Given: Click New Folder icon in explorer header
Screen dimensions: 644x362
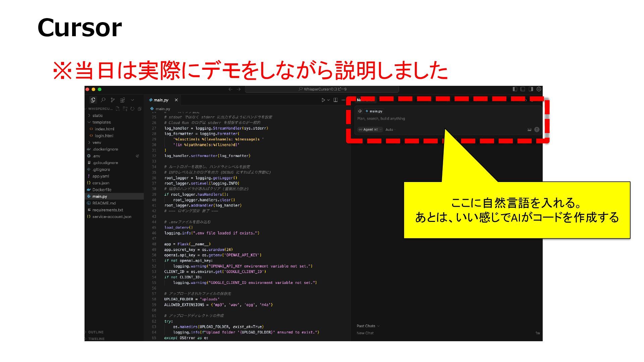Looking at the screenshot, I should [125, 109].
